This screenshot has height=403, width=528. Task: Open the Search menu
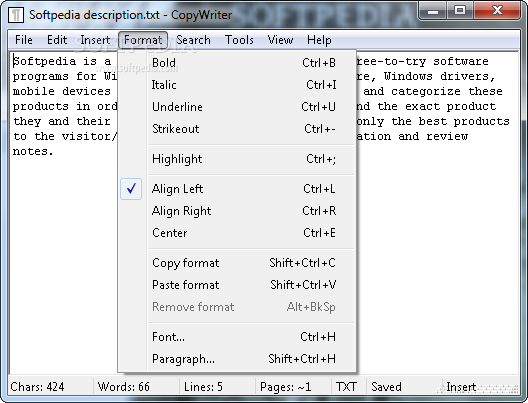(193, 40)
